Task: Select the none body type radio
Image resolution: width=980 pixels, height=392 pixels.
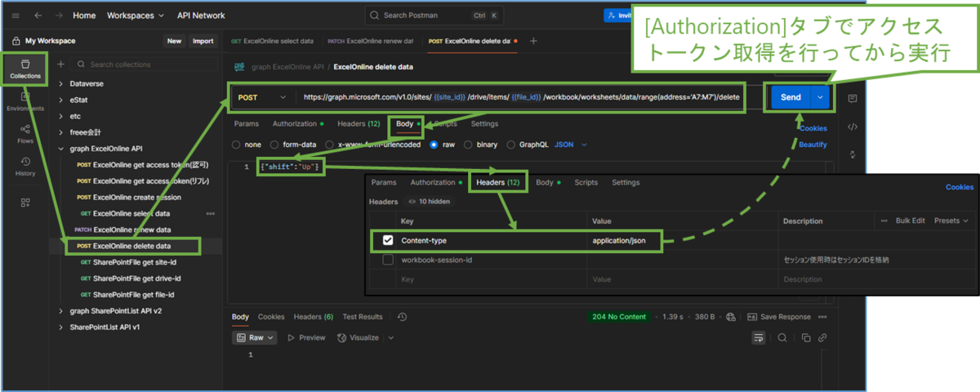Action: [237, 145]
